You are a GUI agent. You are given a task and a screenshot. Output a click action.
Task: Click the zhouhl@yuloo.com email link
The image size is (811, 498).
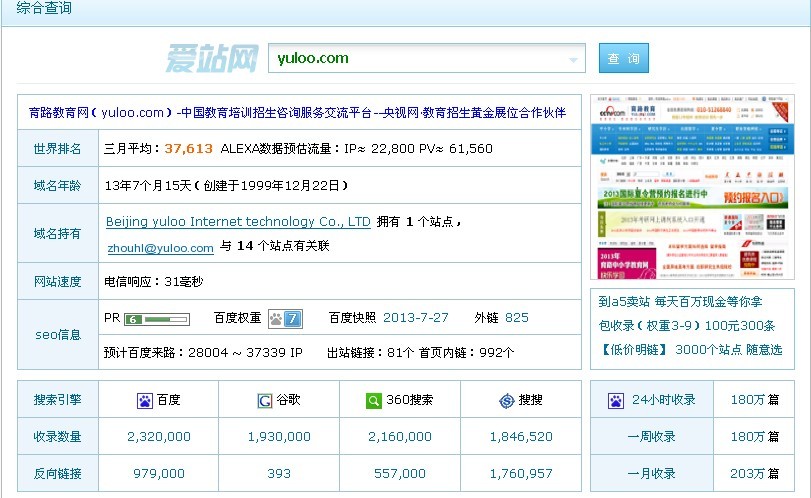pos(160,248)
